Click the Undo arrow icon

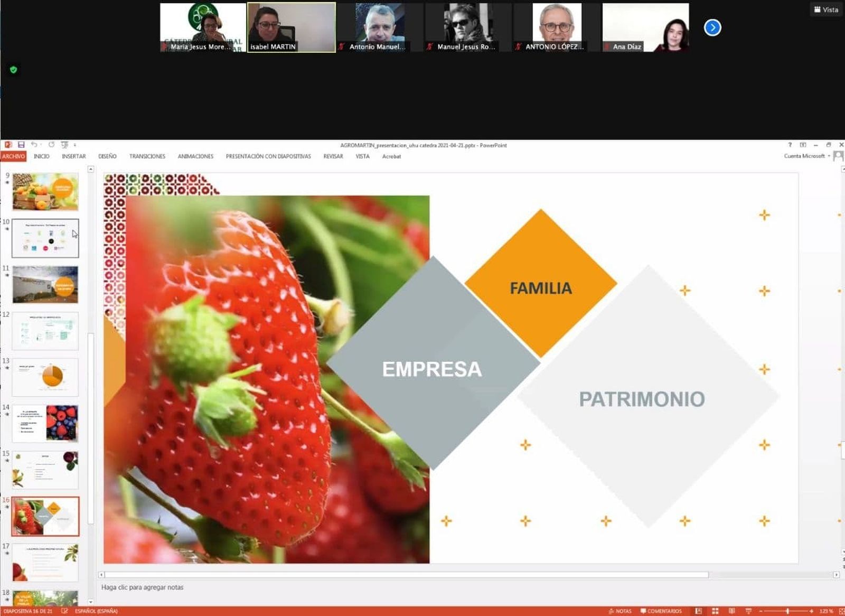pyautogui.click(x=34, y=145)
